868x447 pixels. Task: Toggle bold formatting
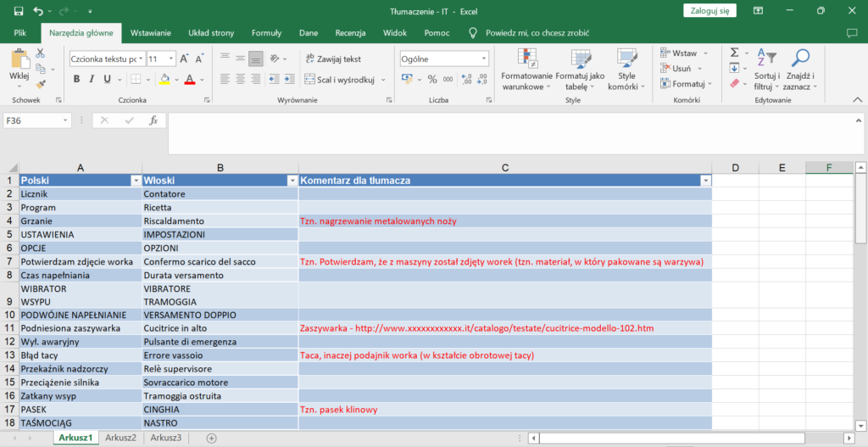pos(76,79)
